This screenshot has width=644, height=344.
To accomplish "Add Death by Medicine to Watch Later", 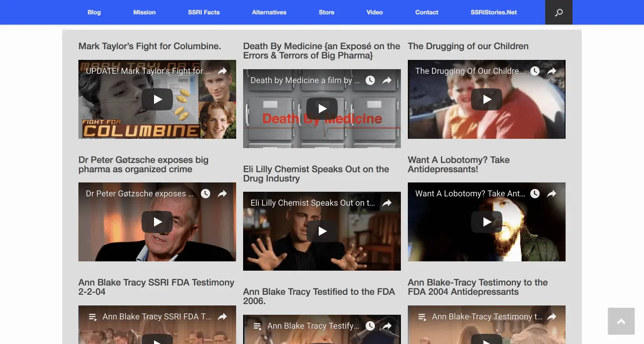I will 370,80.
